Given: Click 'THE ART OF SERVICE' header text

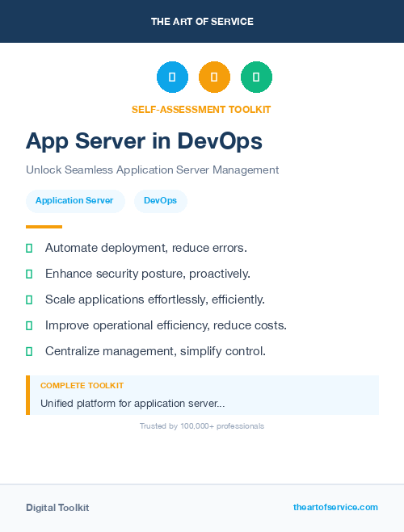Looking at the screenshot, I should (202, 22).
